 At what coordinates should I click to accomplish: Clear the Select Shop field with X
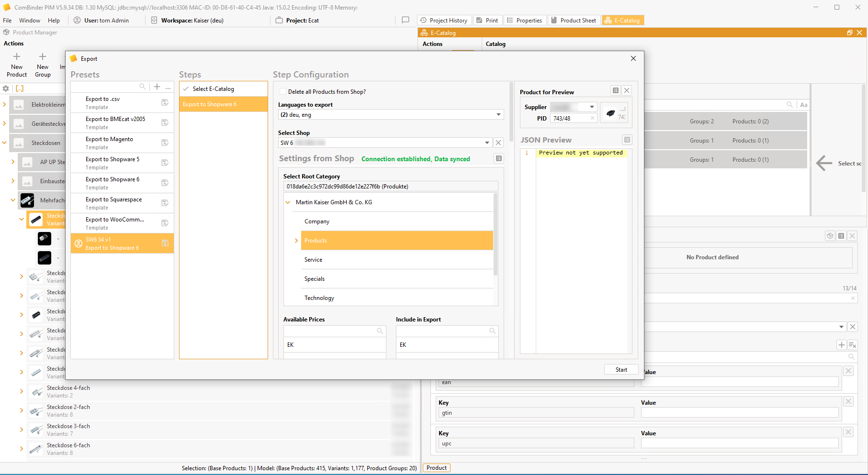(498, 143)
